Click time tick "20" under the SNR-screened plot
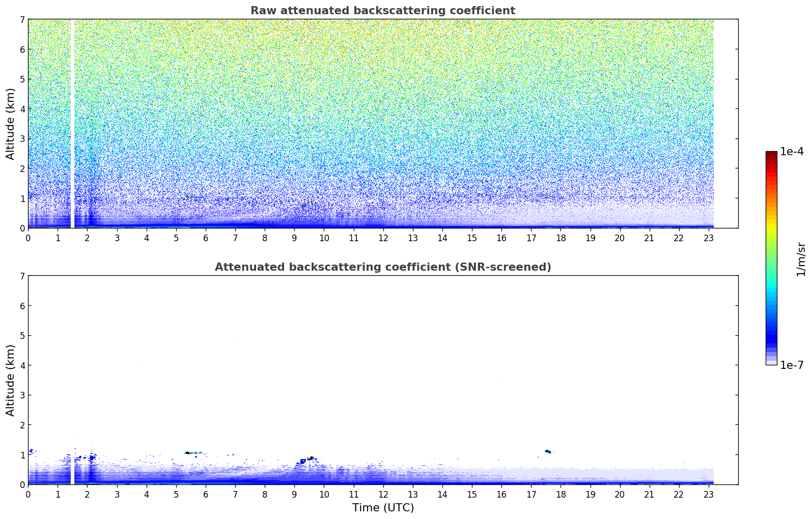Viewport: 812px width, 519px height. [620, 494]
